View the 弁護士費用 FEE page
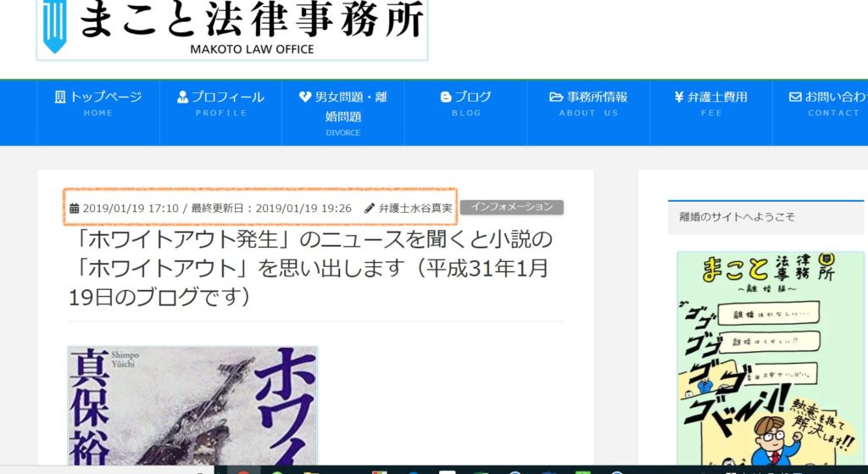This screenshot has width=868, height=474. point(711,113)
